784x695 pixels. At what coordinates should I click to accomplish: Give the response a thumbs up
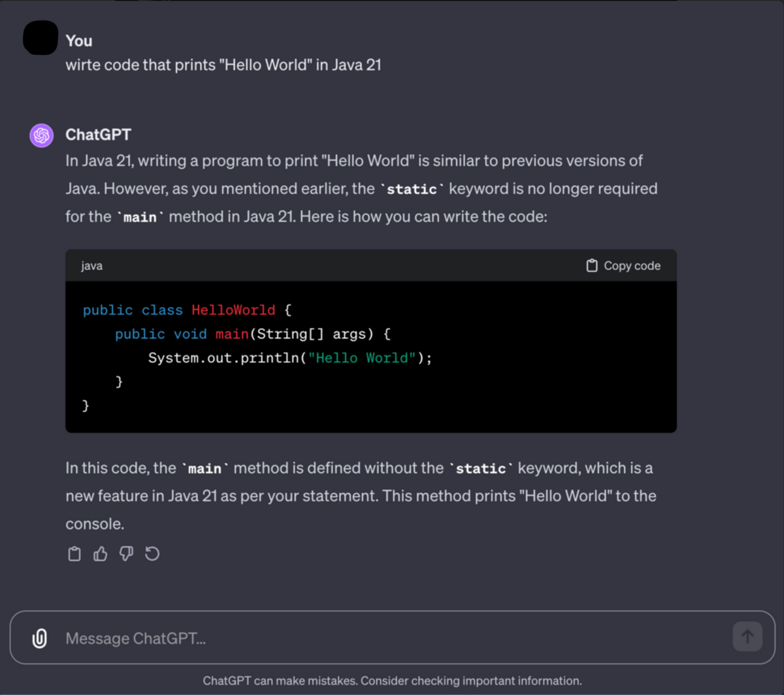(100, 554)
